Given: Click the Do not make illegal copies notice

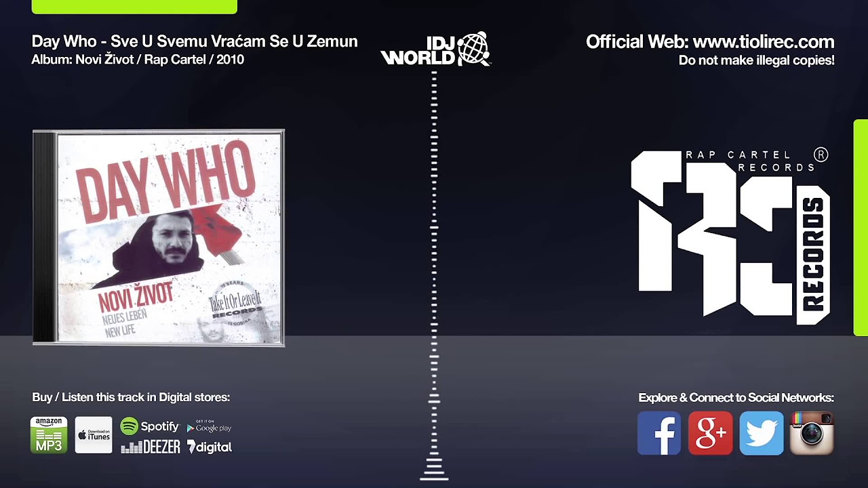Looking at the screenshot, I should coord(757,60).
